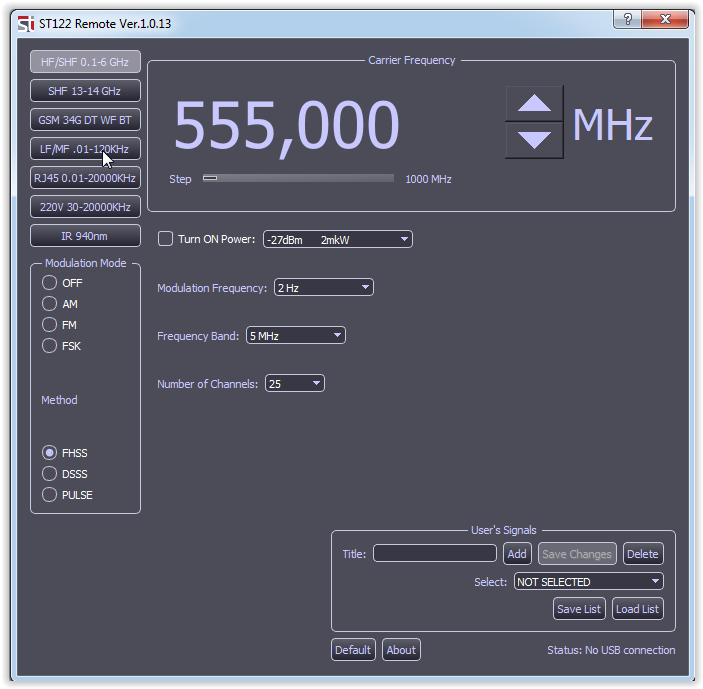Select FSK modulation mode
Image resolution: width=703 pixels, height=689 pixels.
(x=49, y=346)
